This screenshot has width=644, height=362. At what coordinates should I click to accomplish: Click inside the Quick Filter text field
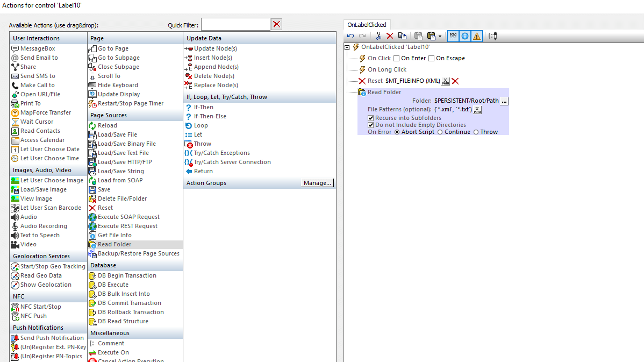click(x=235, y=24)
